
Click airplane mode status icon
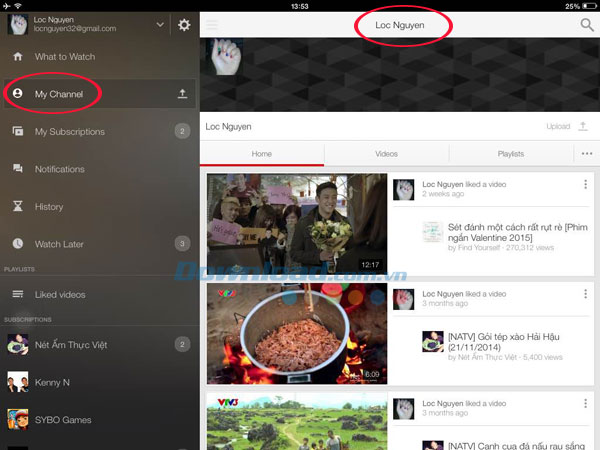click(7, 6)
